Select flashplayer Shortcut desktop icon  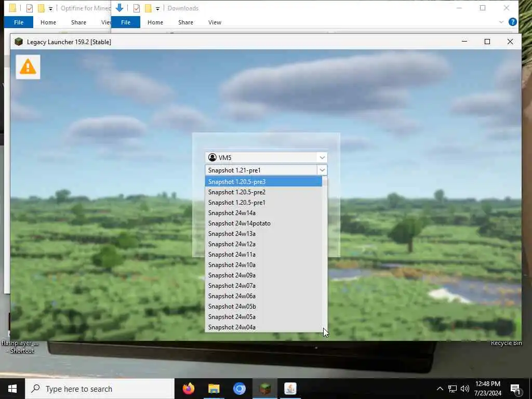tap(20, 347)
